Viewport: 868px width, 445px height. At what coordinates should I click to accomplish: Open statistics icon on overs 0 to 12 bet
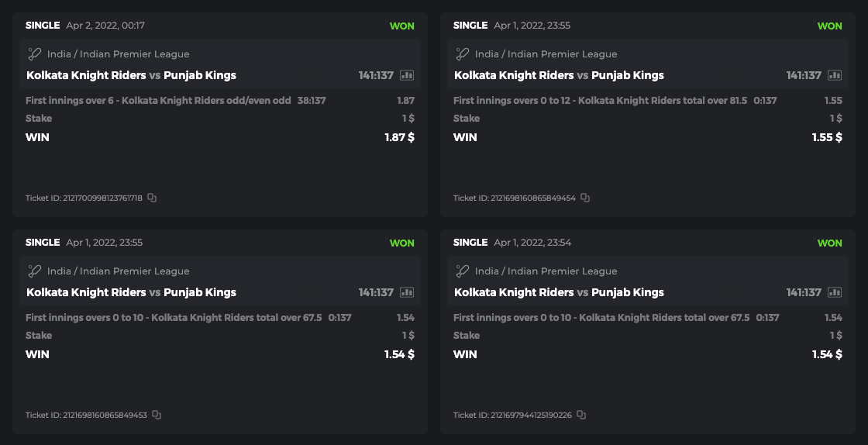(x=835, y=75)
